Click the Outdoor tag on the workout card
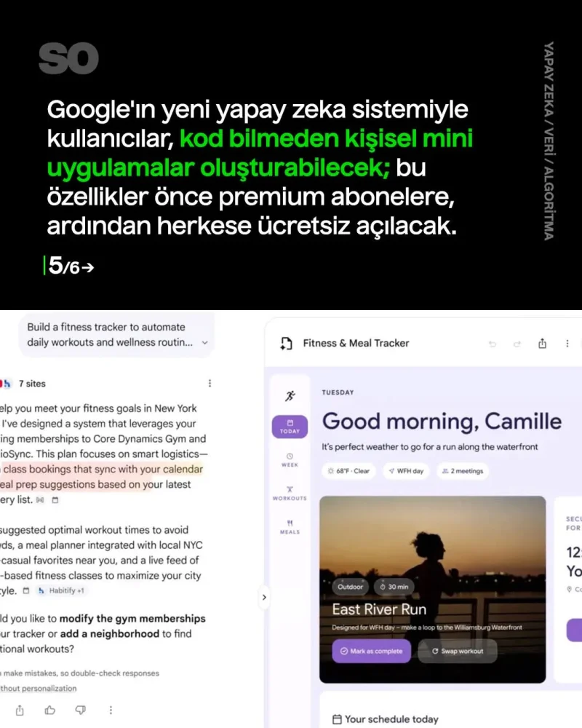This screenshot has height=728, width=582. (x=350, y=587)
